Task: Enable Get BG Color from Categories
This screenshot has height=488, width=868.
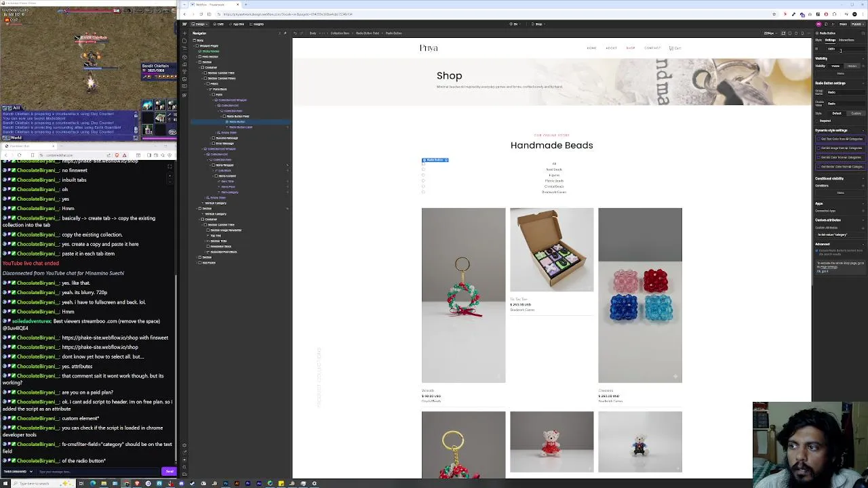Action: coord(840,157)
